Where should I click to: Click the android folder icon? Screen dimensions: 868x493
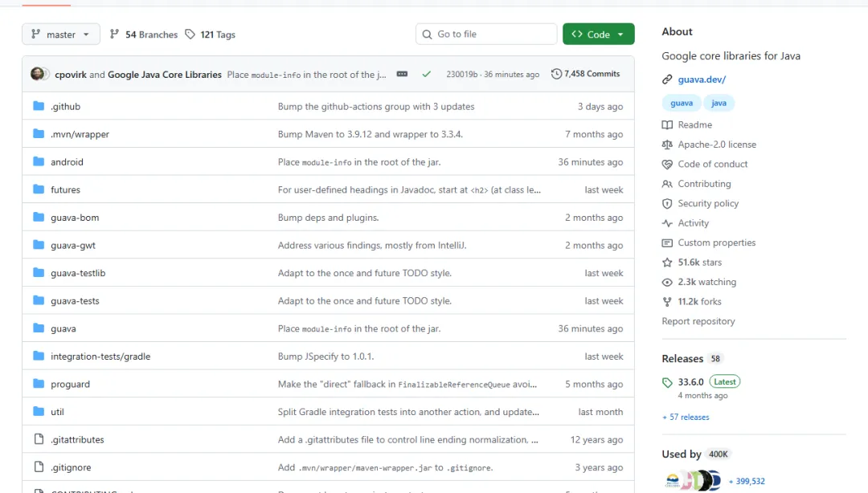coord(39,161)
